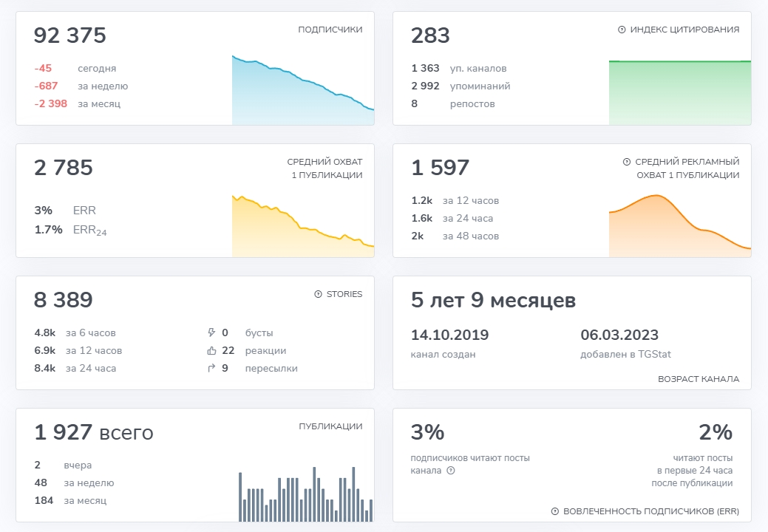Open the ПОДПИСЧИКИ card title
This screenshot has width=768, height=532.
point(330,30)
